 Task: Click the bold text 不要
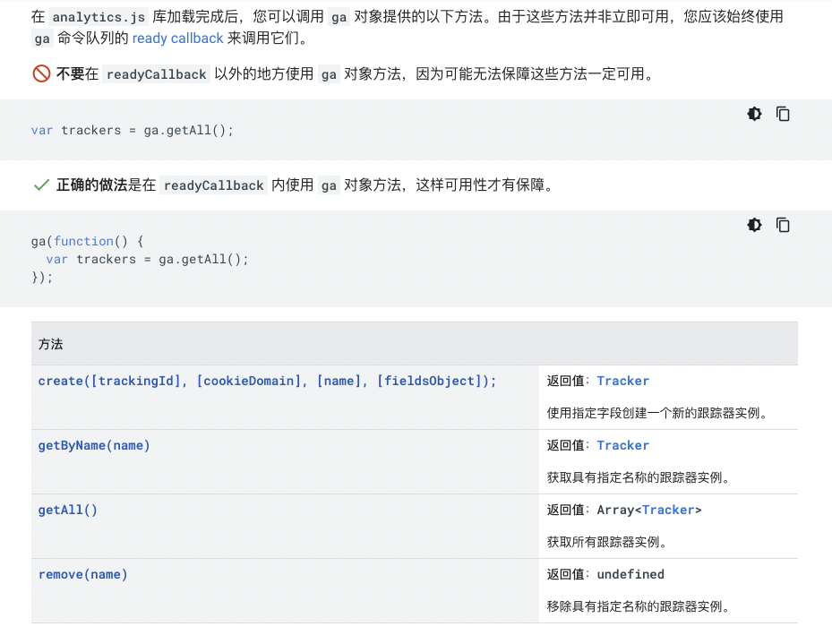coord(70,73)
